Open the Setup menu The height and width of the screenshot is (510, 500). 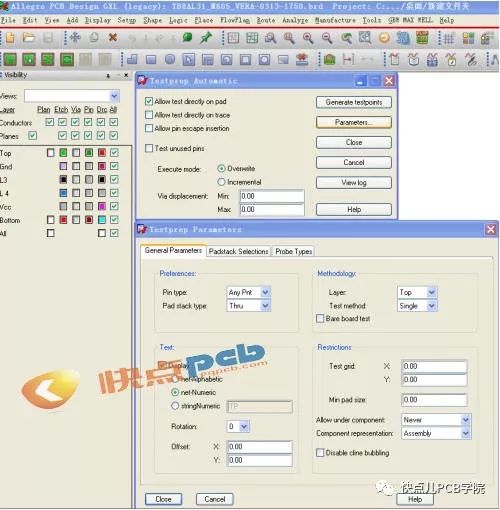(126, 20)
